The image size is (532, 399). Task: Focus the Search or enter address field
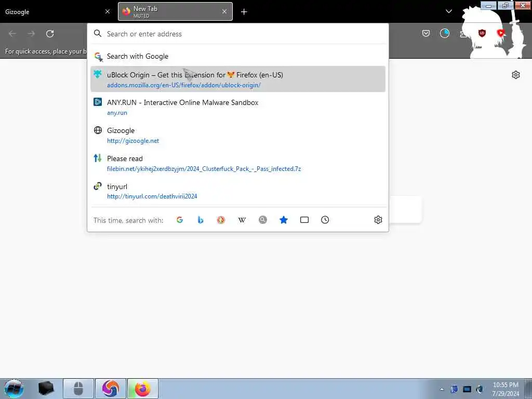tap(238, 34)
